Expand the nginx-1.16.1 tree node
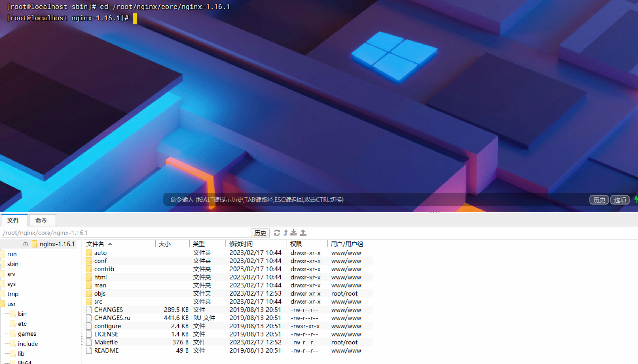This screenshot has height=364, width=638. point(25,244)
